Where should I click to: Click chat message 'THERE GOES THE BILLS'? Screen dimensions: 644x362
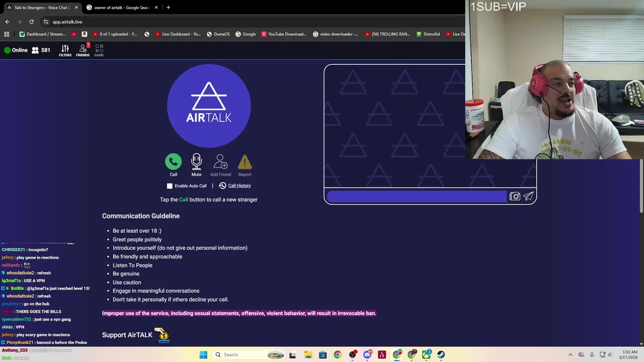tap(38, 312)
